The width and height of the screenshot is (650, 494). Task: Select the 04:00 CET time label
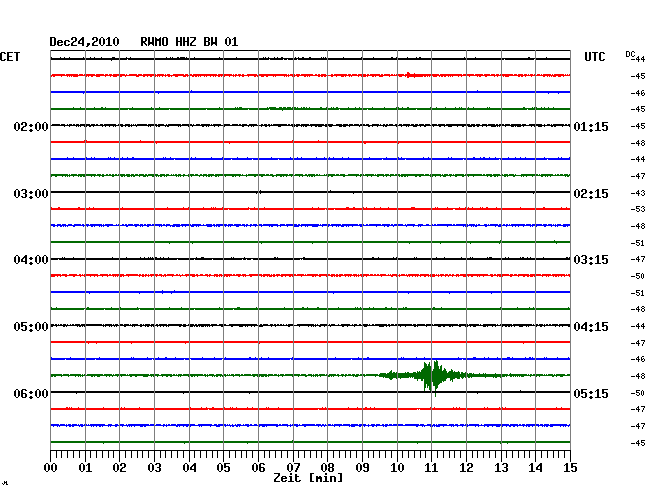pyautogui.click(x=31, y=260)
